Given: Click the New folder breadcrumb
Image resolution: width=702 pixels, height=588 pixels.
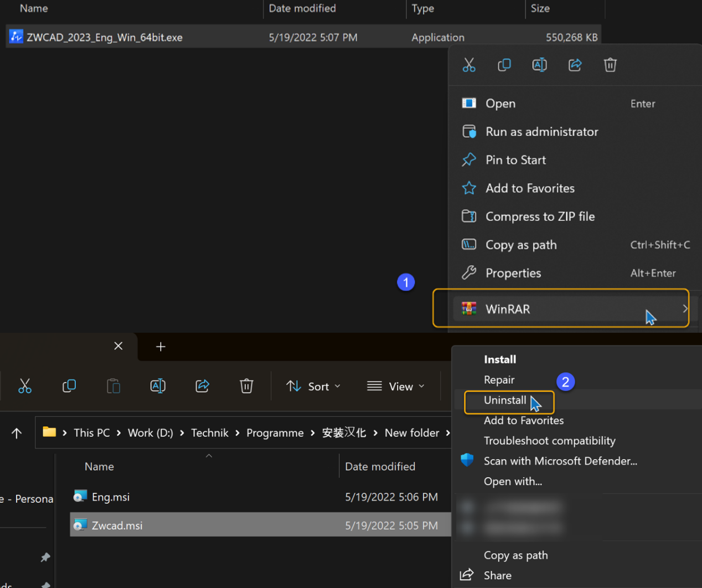Looking at the screenshot, I should tap(412, 432).
